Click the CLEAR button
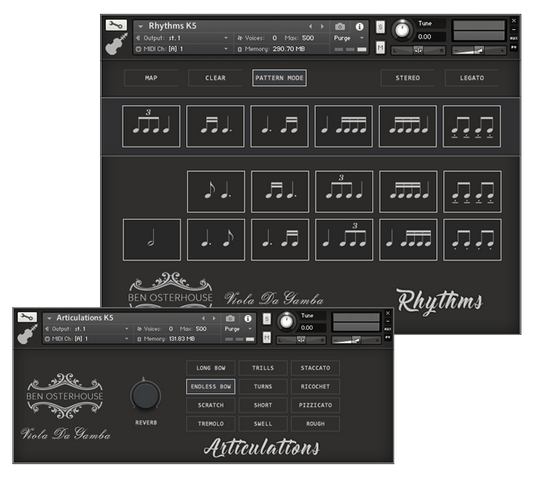533x478 pixels. (215, 78)
